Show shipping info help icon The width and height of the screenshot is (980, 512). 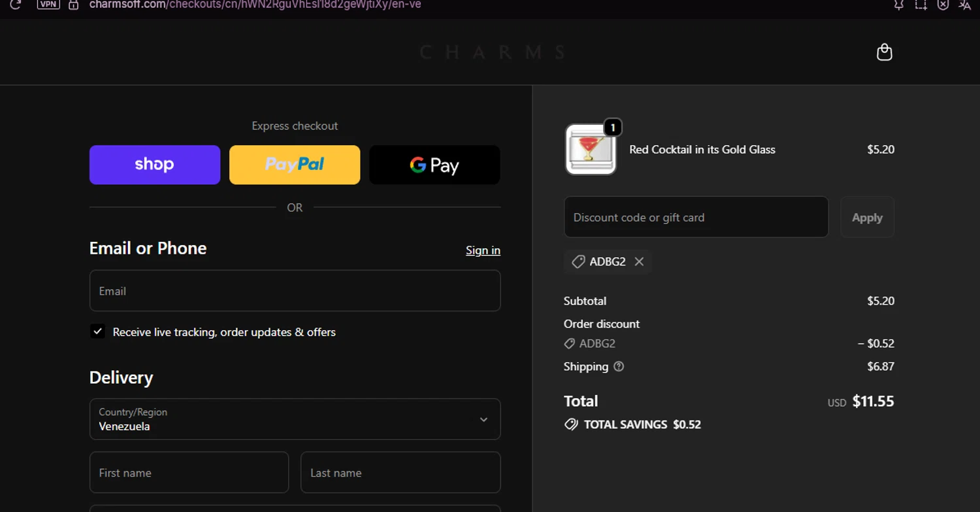619,367
